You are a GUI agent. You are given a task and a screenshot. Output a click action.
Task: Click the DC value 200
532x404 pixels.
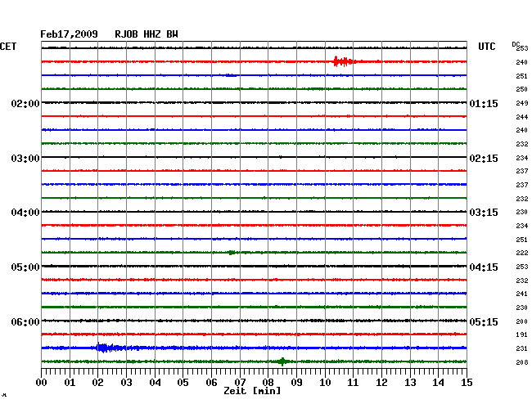click(x=522, y=321)
